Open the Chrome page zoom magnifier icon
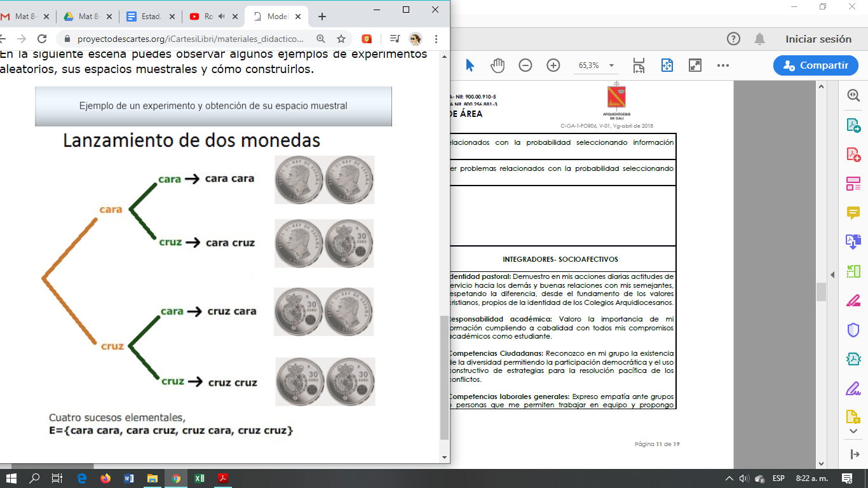Screen dimensions: 868x488 coord(321,39)
